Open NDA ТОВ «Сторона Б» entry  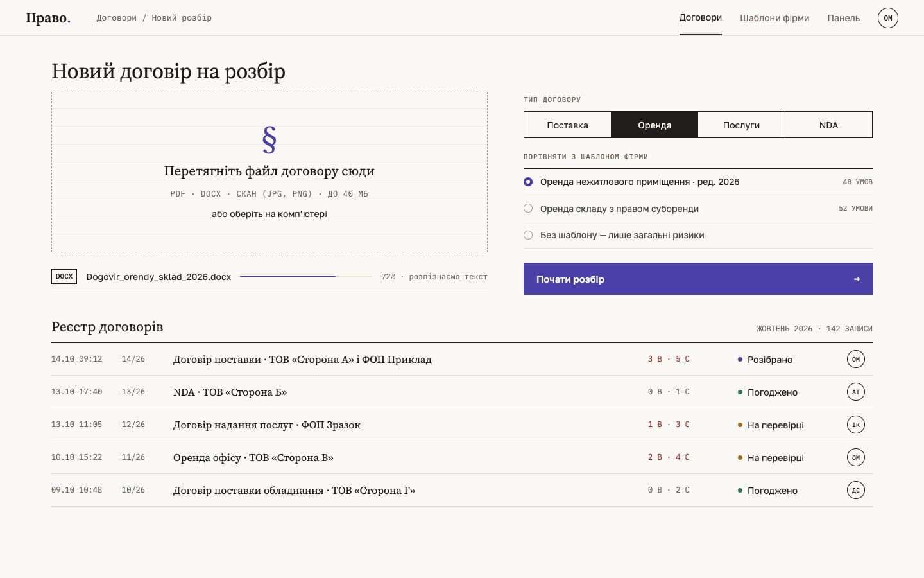[x=230, y=392]
